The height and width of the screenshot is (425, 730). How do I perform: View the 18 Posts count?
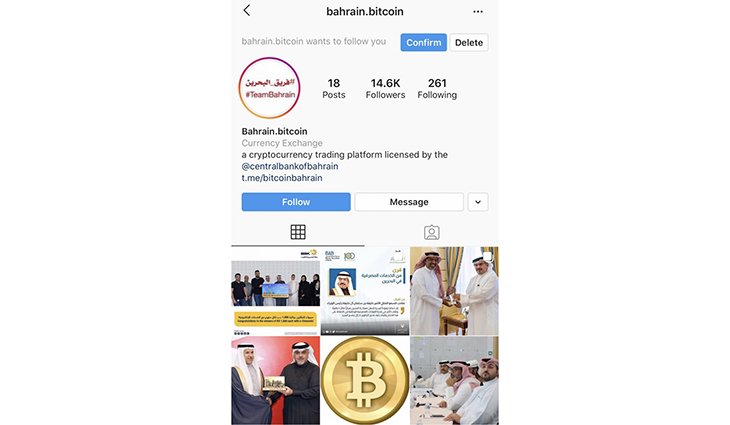pyautogui.click(x=334, y=88)
